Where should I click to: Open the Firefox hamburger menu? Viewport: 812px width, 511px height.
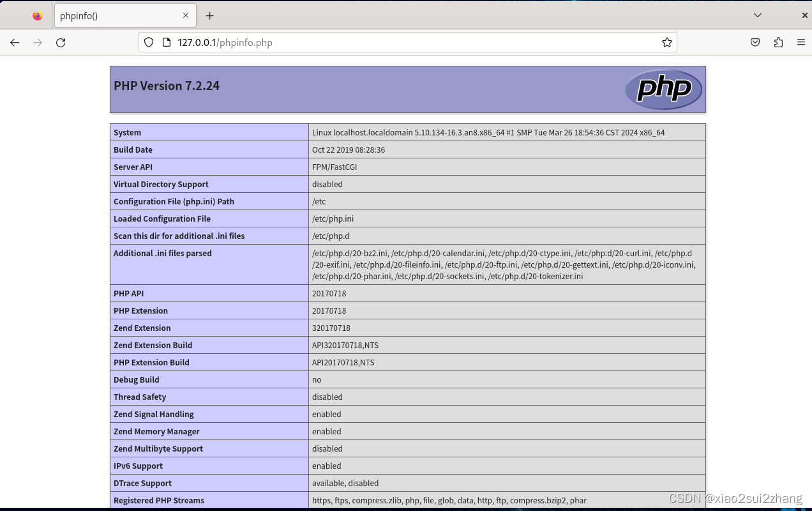pyautogui.click(x=801, y=42)
